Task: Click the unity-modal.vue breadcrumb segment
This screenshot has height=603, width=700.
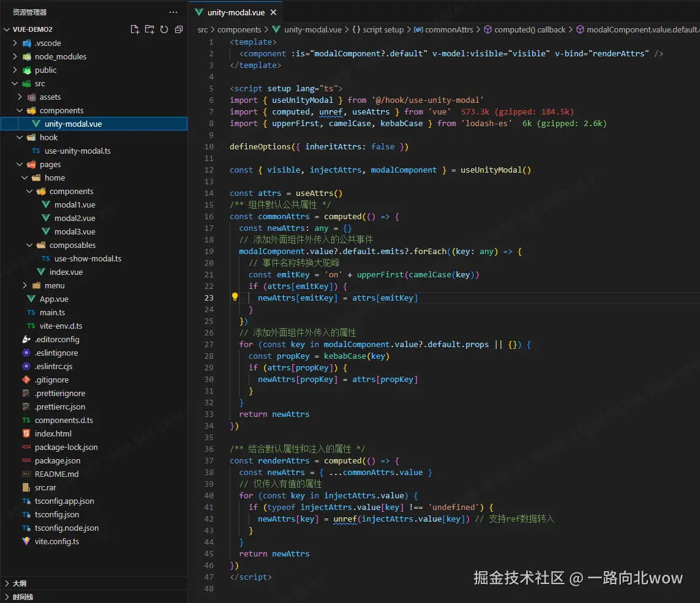Action: [307, 29]
